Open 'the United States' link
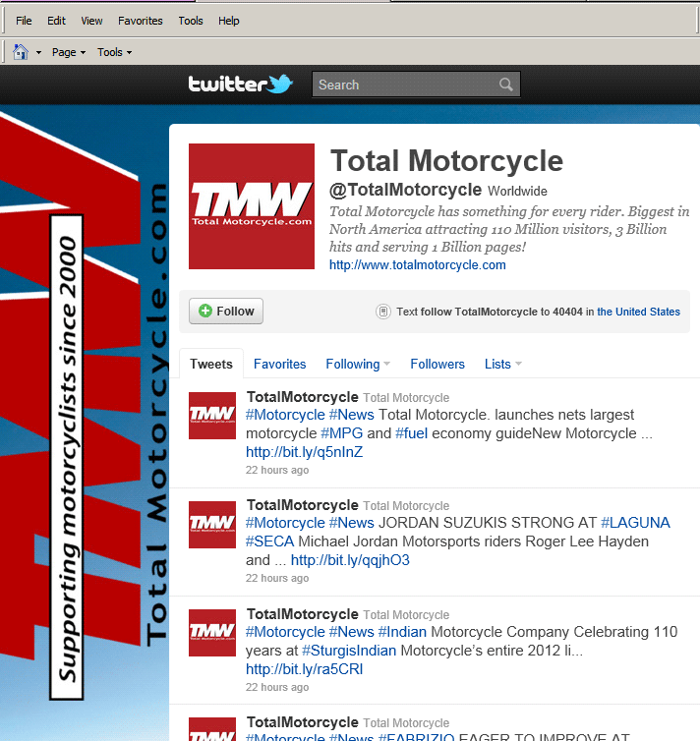The image size is (700, 741). click(638, 312)
